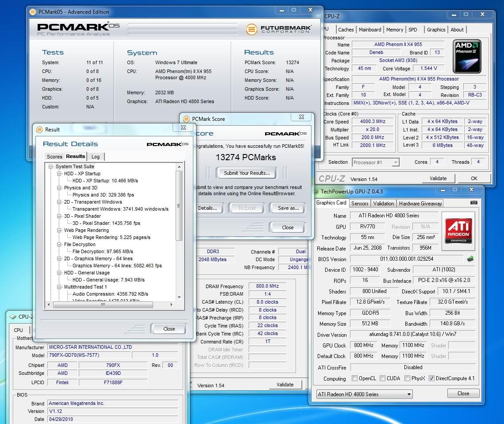Toggle the CUDA checkbox in GPU-Z
The height and width of the screenshot is (424, 504).
click(x=382, y=378)
